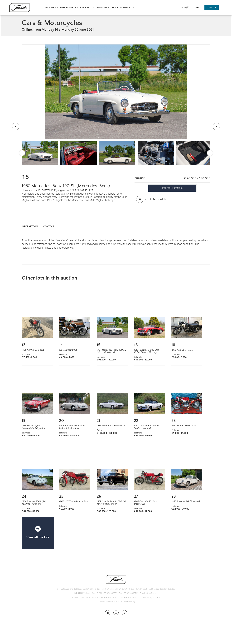Expand the Auctions menu
This screenshot has width=232, height=644.
(51, 8)
